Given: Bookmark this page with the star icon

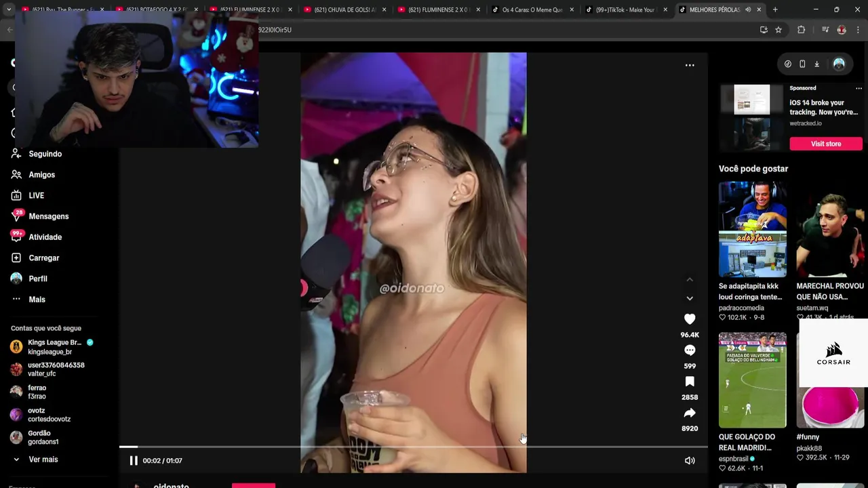Looking at the screenshot, I should coord(778,30).
